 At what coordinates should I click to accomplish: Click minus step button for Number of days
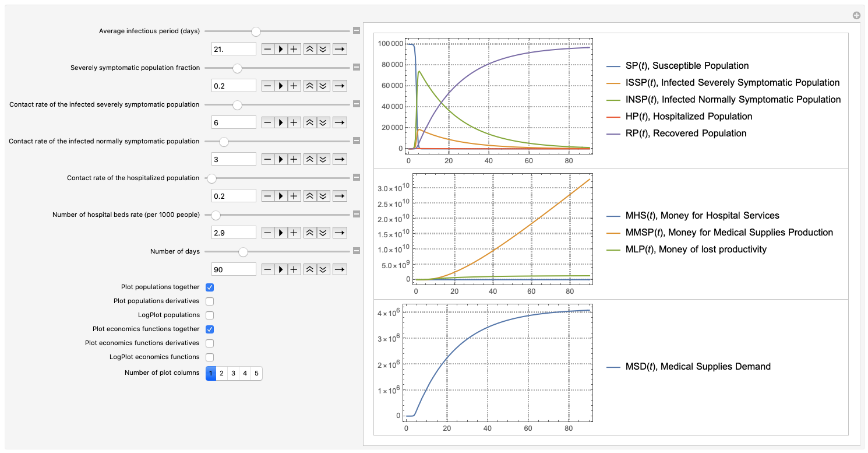click(x=267, y=269)
